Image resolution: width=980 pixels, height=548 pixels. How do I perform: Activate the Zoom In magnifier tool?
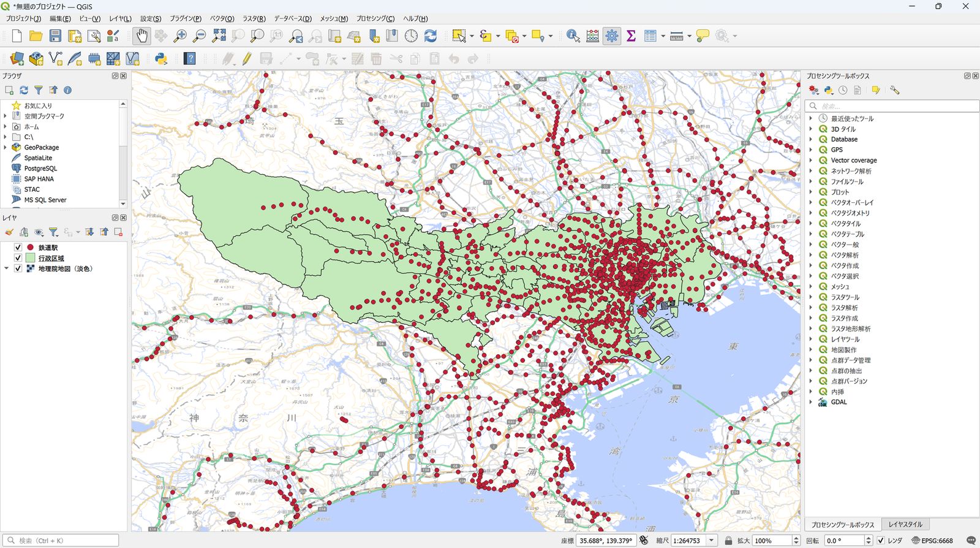coord(180,36)
